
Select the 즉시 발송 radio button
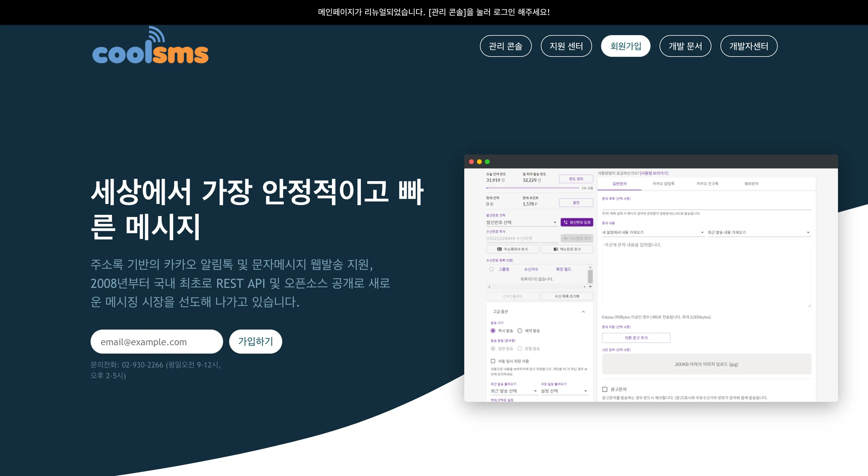pyautogui.click(x=493, y=331)
